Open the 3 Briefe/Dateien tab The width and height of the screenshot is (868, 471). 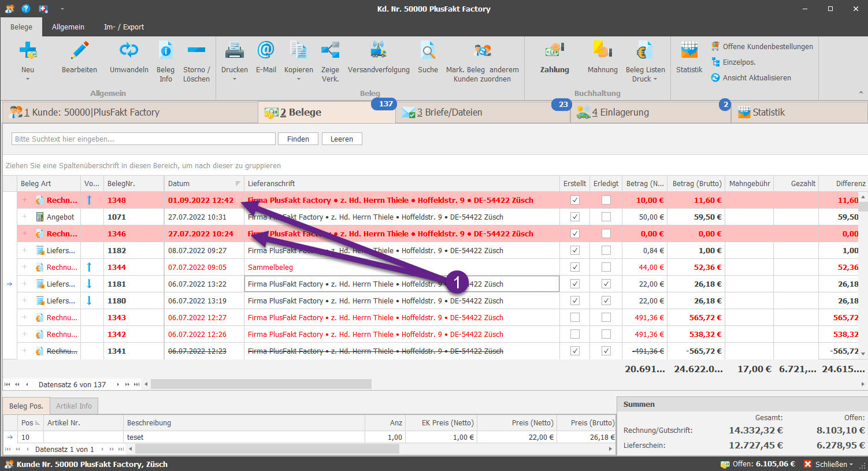[483, 112]
